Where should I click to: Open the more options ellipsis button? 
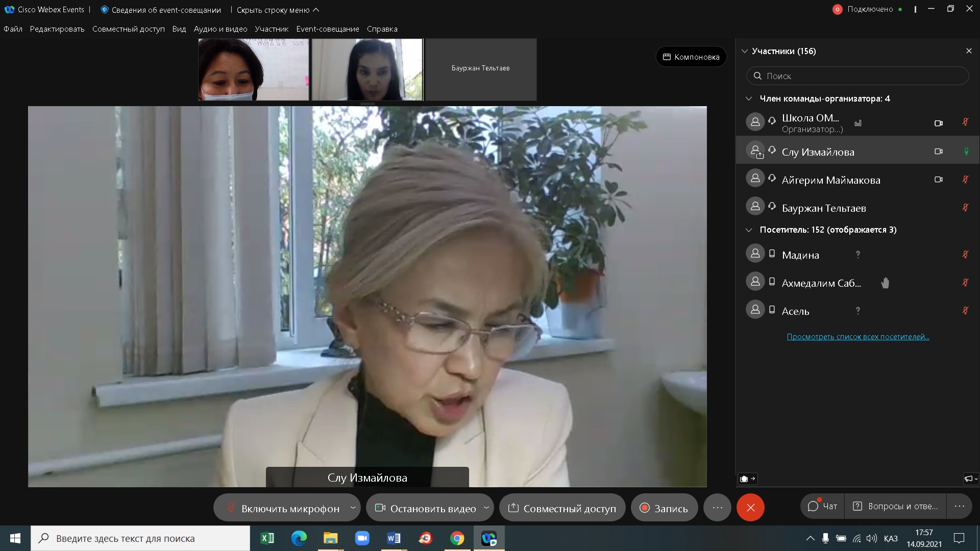click(x=717, y=508)
